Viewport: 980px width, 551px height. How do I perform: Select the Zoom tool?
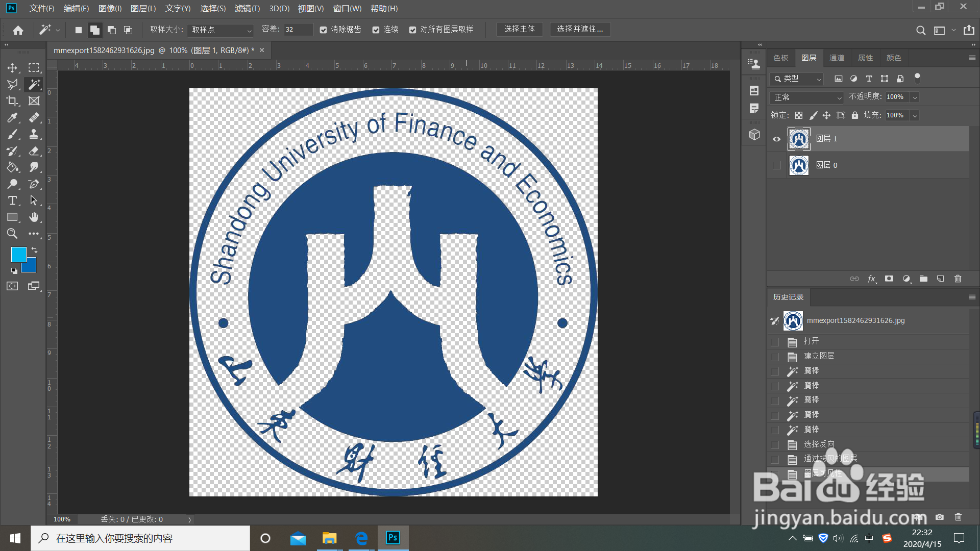(x=12, y=234)
